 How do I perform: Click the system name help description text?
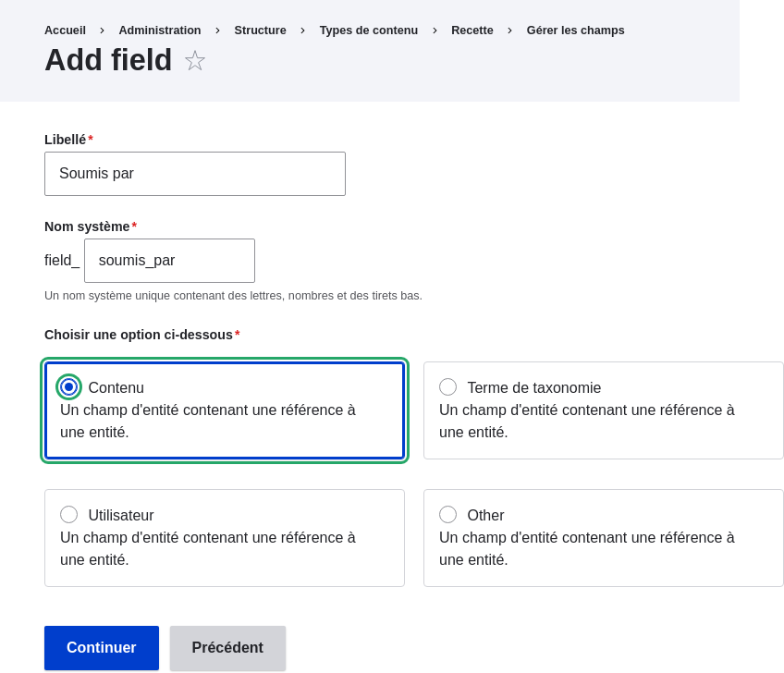(x=233, y=296)
